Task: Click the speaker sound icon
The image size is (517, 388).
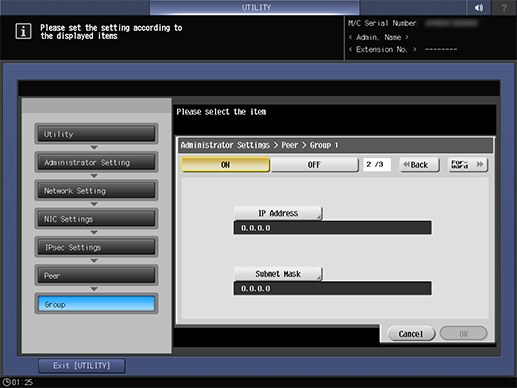Action: 479,7
